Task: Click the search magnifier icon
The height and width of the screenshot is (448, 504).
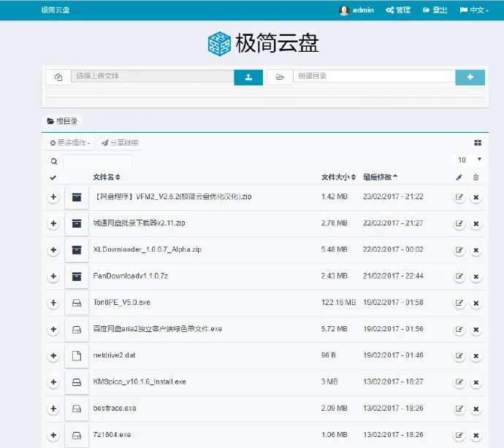Action: (54, 161)
